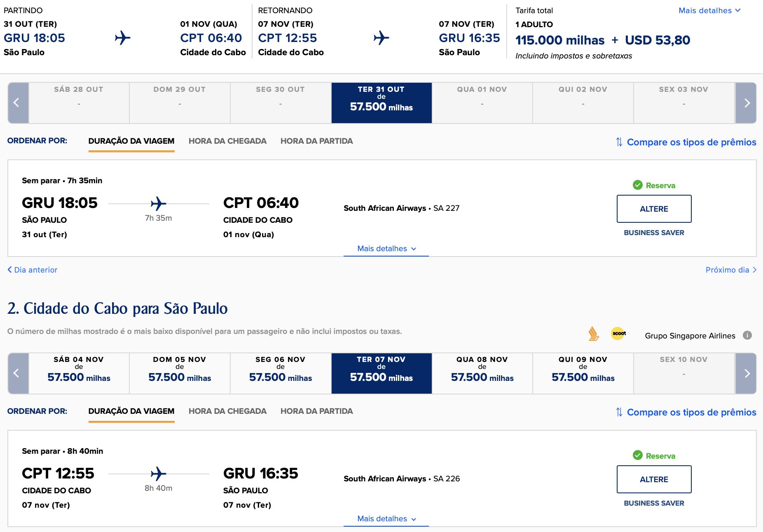Click the Grupo Singapore Airlines info icon

click(747, 335)
